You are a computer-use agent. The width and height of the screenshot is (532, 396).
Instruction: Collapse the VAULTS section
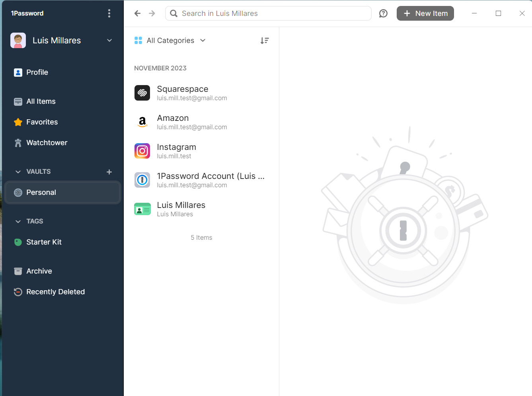coord(18,171)
